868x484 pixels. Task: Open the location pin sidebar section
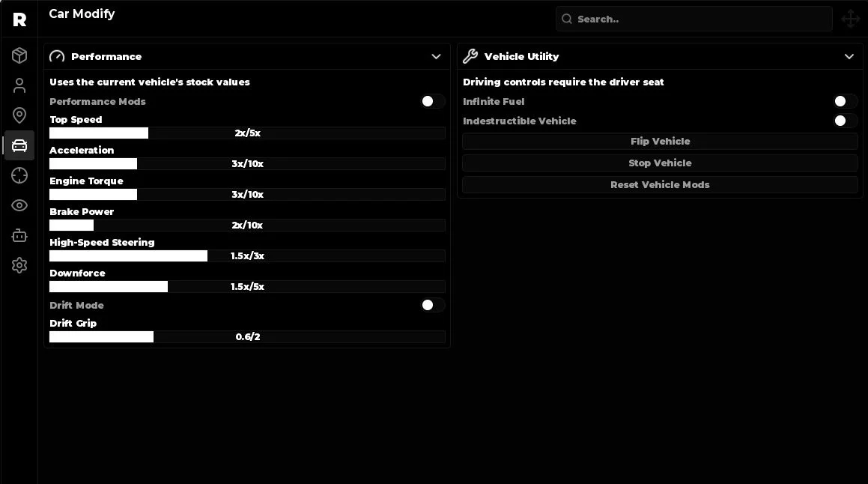(x=19, y=115)
